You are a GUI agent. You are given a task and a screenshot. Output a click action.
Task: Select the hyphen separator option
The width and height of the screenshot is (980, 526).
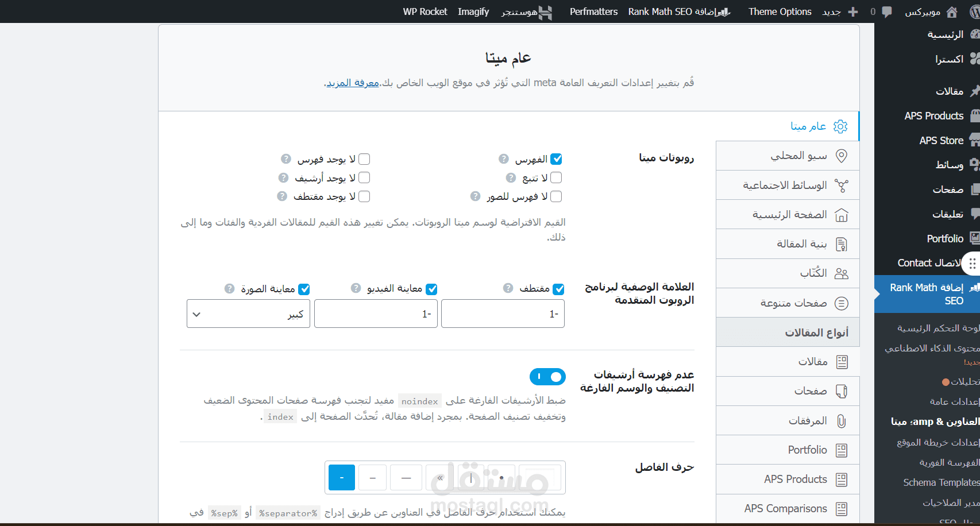[x=342, y=477]
